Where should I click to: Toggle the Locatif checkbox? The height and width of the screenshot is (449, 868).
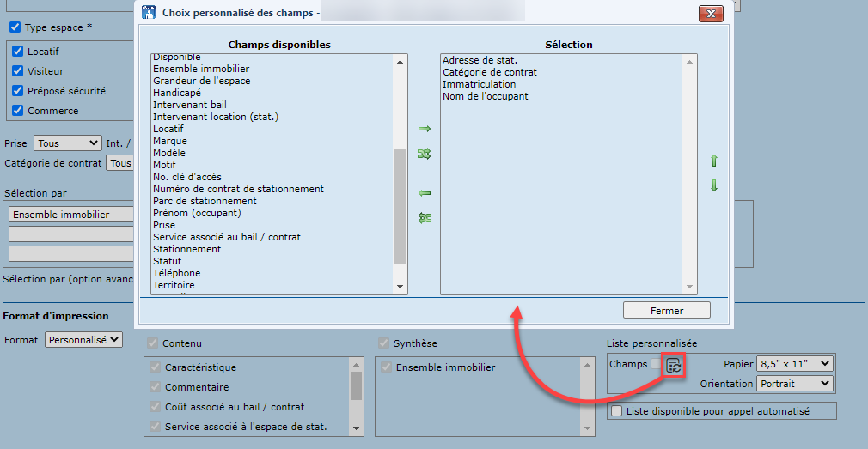(x=17, y=52)
